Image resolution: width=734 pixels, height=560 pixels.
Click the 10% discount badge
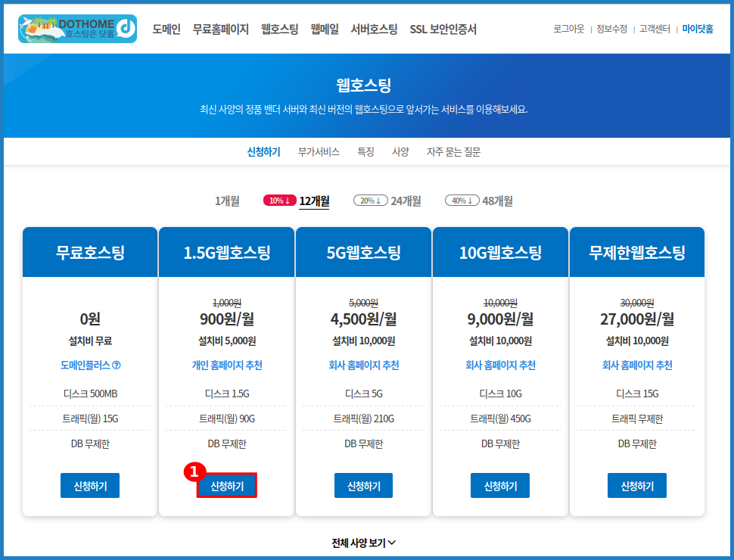click(x=279, y=201)
